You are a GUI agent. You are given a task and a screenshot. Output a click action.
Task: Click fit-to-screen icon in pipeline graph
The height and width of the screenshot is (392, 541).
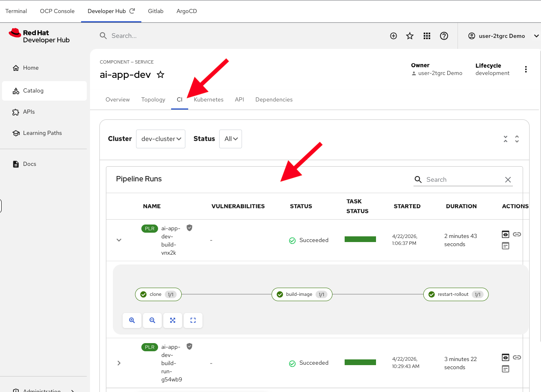tap(173, 320)
